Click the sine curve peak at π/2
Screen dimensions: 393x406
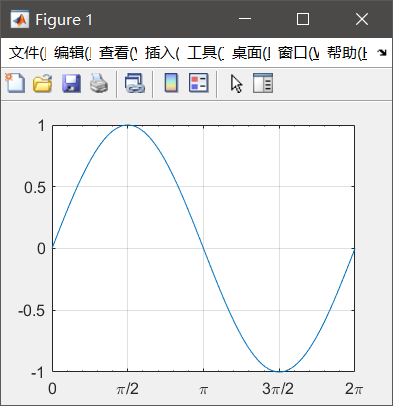point(128,126)
